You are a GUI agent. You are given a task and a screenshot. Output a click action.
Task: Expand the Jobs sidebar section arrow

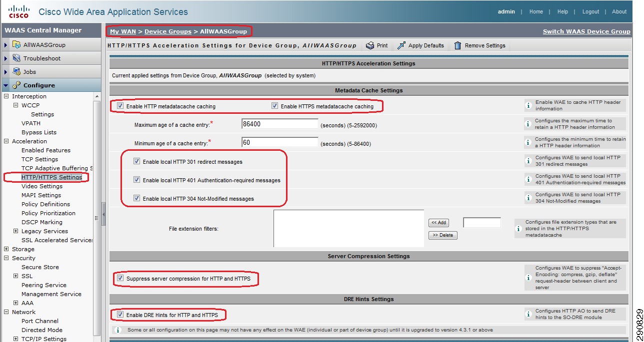(x=5, y=72)
